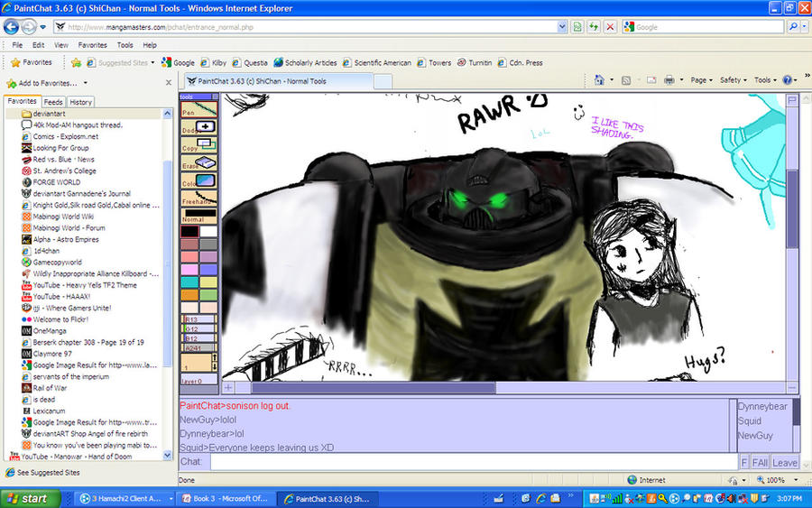Viewport: 812px width, 508px height.
Task: Open the Edit menu
Action: 38,45
